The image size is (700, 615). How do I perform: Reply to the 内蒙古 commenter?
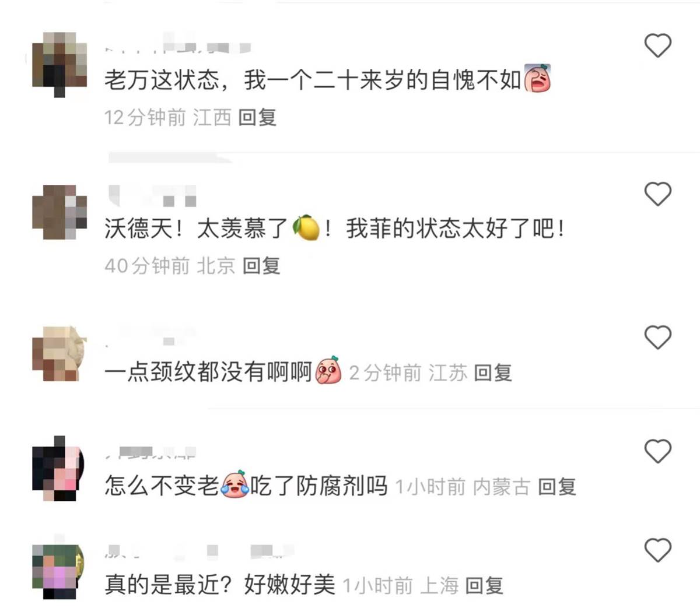pyautogui.click(x=557, y=486)
